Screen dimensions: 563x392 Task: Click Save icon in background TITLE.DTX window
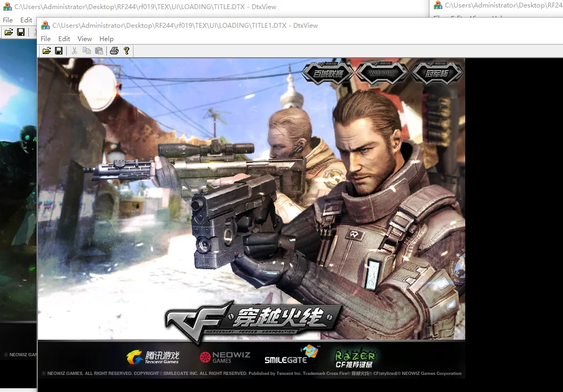pos(21,32)
